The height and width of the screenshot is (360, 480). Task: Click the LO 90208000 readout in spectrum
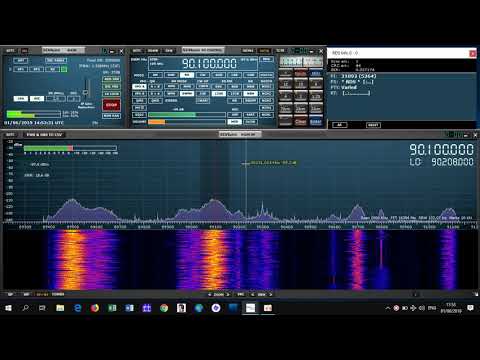pyautogui.click(x=441, y=162)
